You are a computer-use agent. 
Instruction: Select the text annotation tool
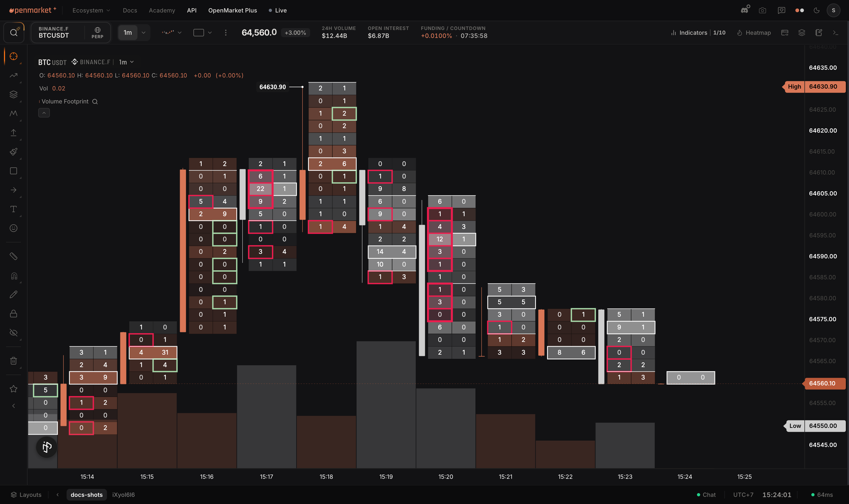[x=14, y=209]
